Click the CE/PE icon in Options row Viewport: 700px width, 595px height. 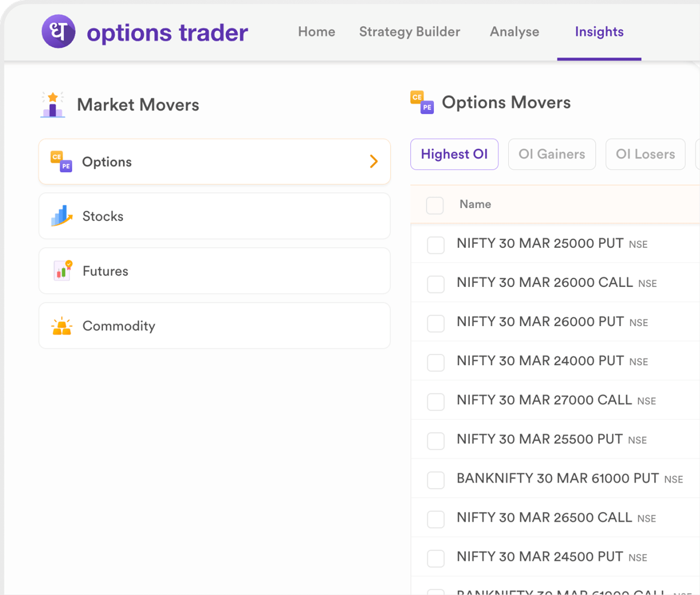[x=61, y=162]
